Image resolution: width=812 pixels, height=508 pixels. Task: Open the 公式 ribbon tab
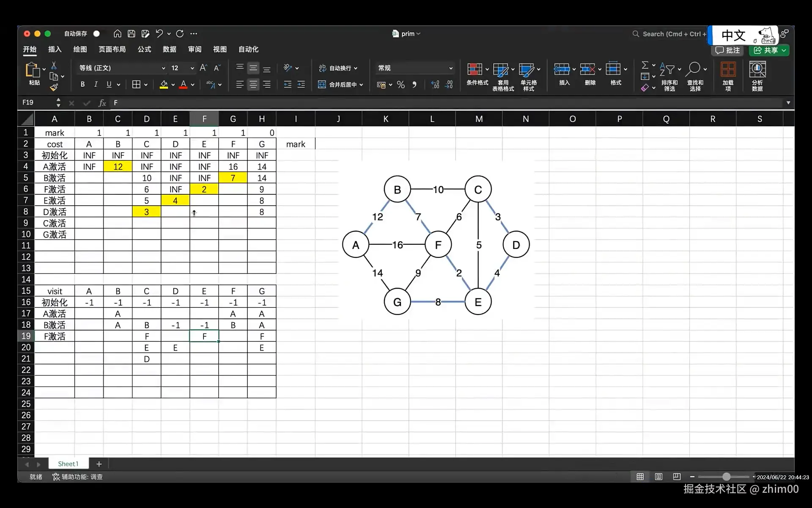144,50
